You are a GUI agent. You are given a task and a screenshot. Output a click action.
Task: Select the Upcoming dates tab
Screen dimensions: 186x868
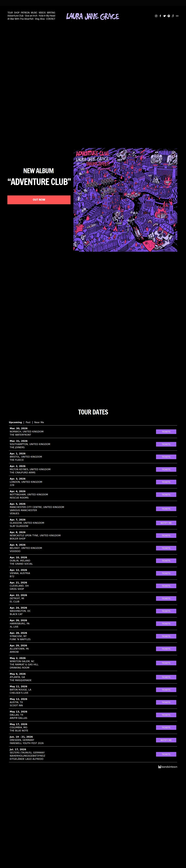(15, 422)
